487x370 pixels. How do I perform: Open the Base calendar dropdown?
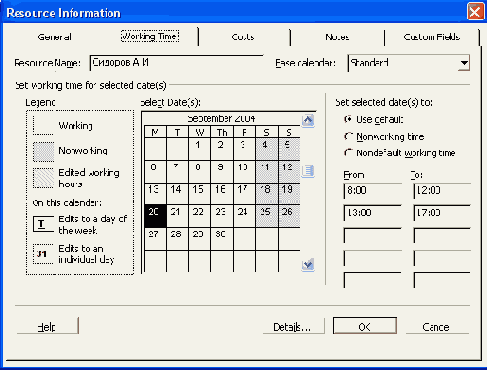click(464, 63)
